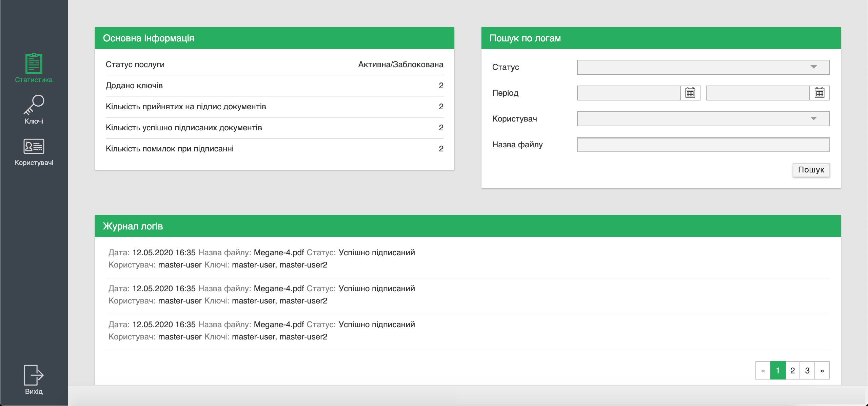The width and height of the screenshot is (868, 406).
Task: Open the Користувачі ID card icon
Action: coord(34,146)
